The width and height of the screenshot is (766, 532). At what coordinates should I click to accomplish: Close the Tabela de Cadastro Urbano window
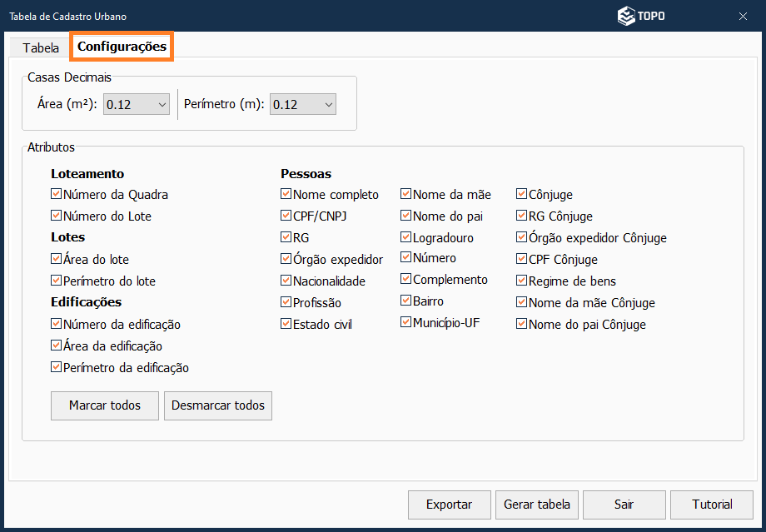point(743,16)
